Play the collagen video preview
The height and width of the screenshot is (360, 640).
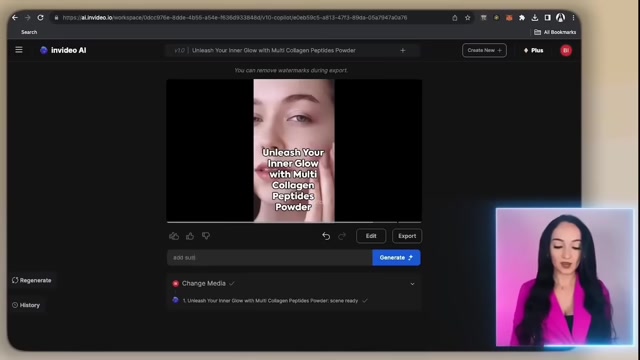point(294,150)
